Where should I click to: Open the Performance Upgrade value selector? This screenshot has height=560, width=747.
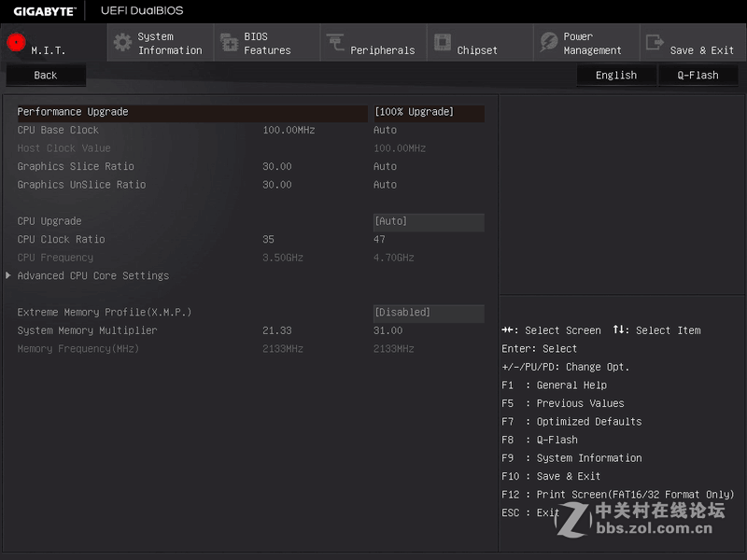[x=428, y=112]
